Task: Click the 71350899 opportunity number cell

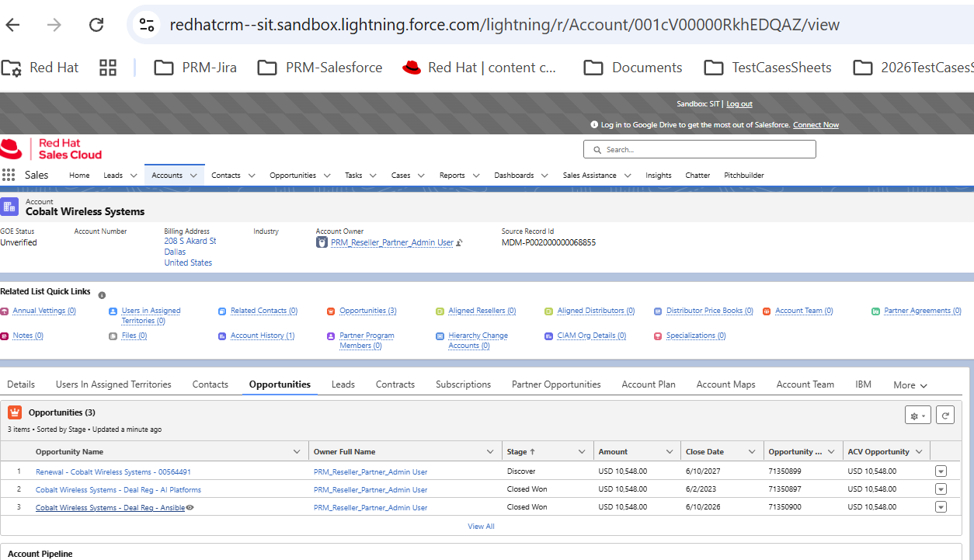Action: click(784, 471)
